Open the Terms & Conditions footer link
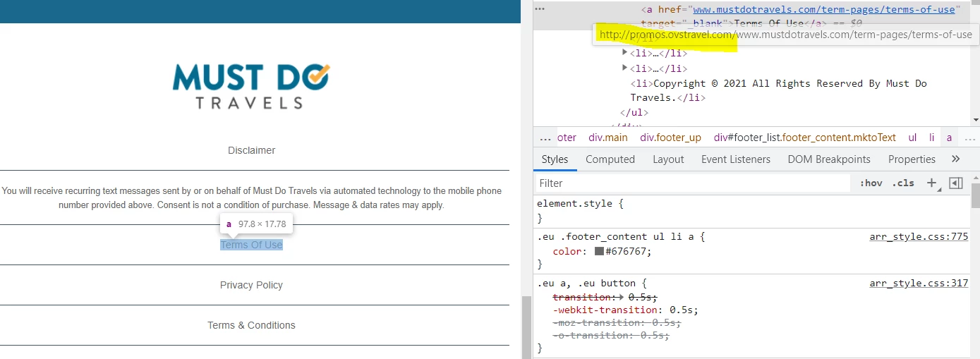980x359 pixels. 251,325
